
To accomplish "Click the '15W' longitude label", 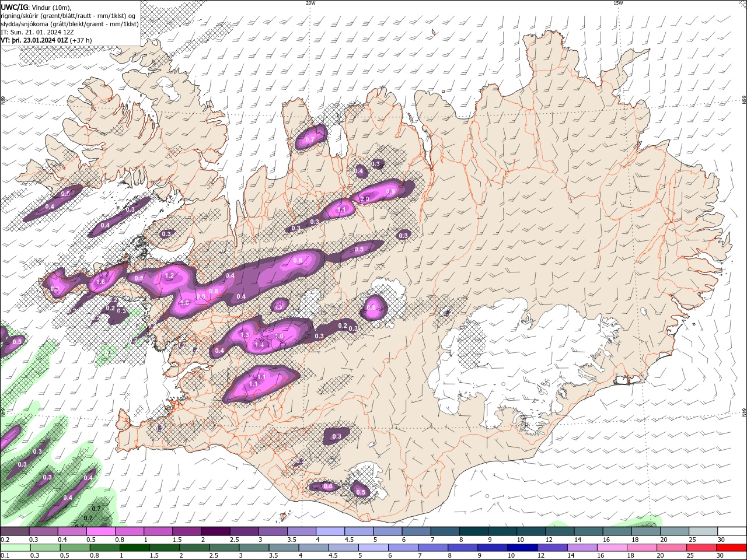I will [618, 3].
